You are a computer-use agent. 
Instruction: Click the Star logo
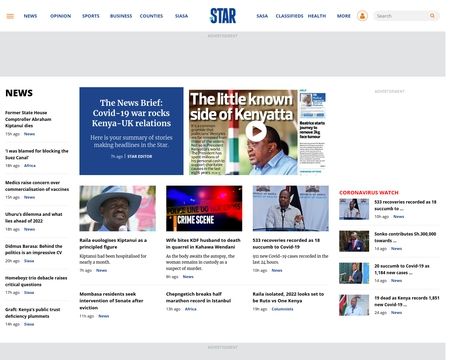pos(223,16)
